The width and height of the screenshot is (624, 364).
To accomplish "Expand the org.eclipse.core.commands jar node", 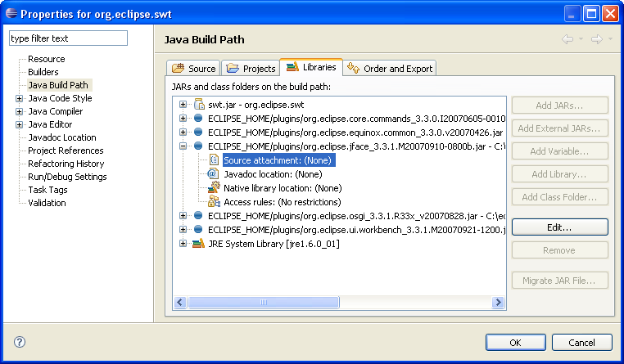I will point(183,118).
